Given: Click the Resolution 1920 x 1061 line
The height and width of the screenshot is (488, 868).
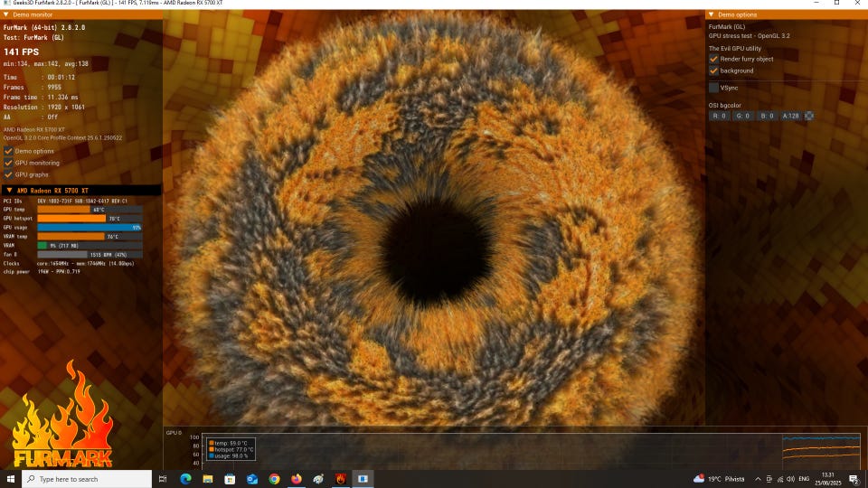Looking at the screenshot, I should pyautogui.click(x=44, y=107).
